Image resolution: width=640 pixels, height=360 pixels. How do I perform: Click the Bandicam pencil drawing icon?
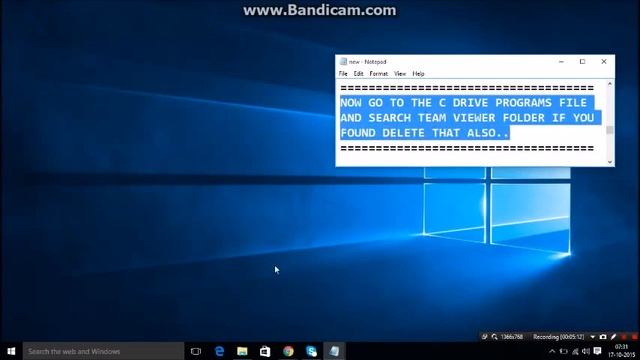coord(613,337)
